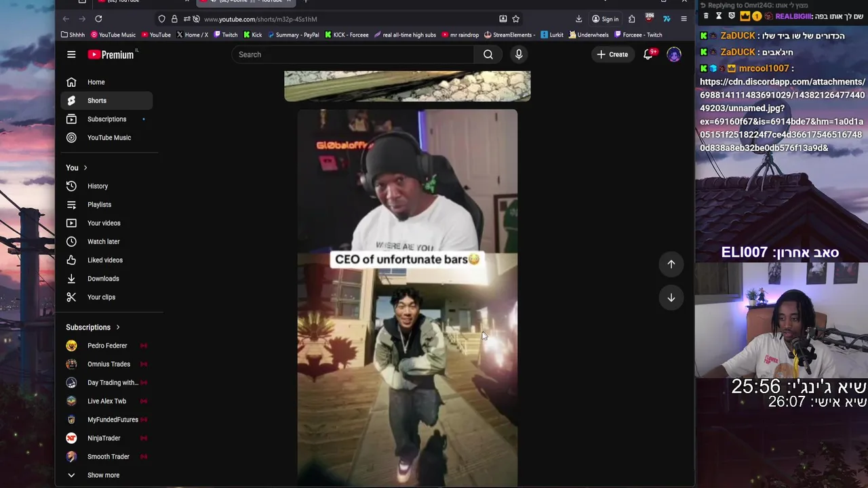
Task: Open Downloads in YouTube sidebar
Action: 106,279
